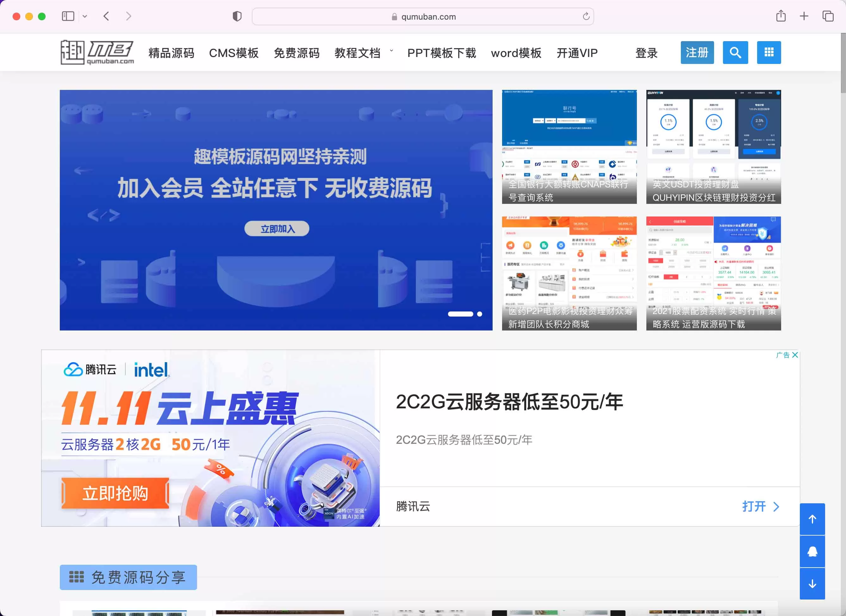Click the browser address bar input field
This screenshot has height=616, width=846.
pyautogui.click(x=423, y=16)
